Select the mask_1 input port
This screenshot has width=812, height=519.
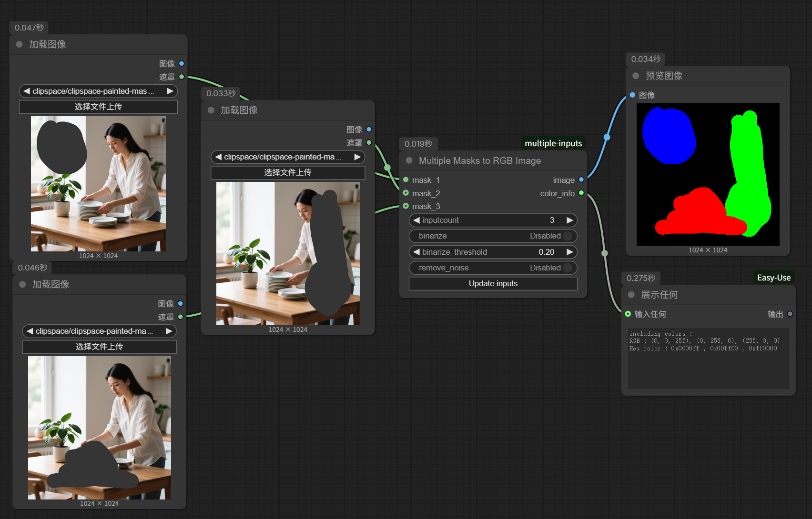406,180
